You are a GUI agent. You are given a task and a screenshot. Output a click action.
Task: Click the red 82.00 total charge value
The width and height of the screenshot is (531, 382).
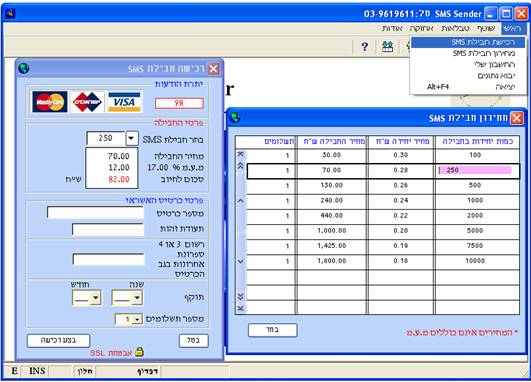coord(119,179)
